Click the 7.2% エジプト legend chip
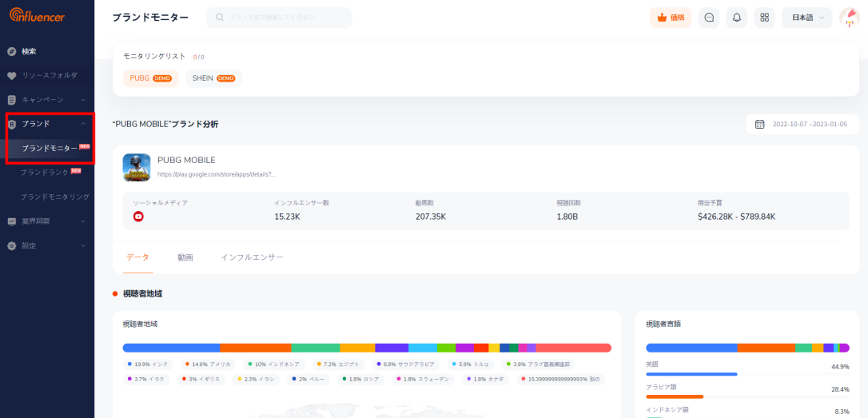 click(x=340, y=364)
